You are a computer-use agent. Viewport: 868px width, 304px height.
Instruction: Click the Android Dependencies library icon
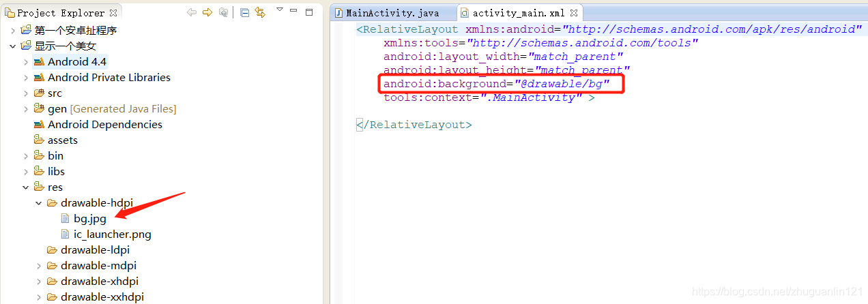coord(39,124)
